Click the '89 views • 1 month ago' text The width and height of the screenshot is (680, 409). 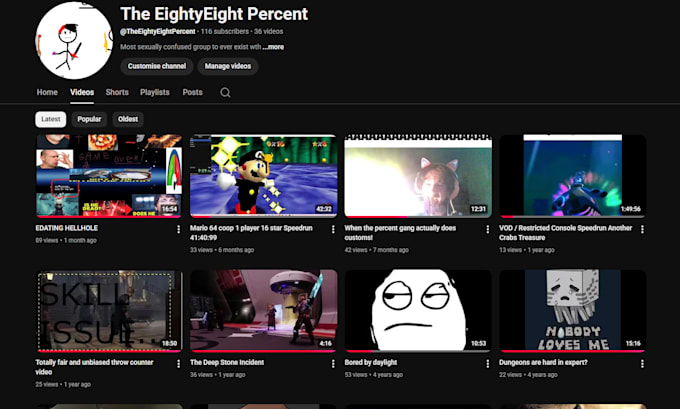[x=66, y=240]
